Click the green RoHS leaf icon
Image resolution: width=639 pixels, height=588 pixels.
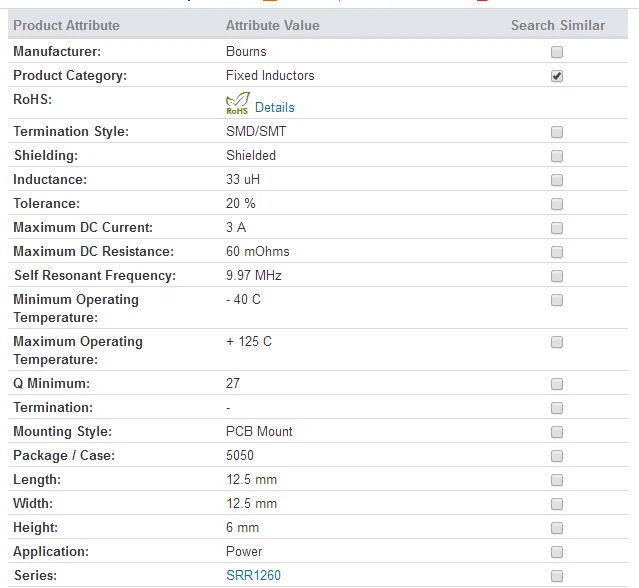[238, 104]
